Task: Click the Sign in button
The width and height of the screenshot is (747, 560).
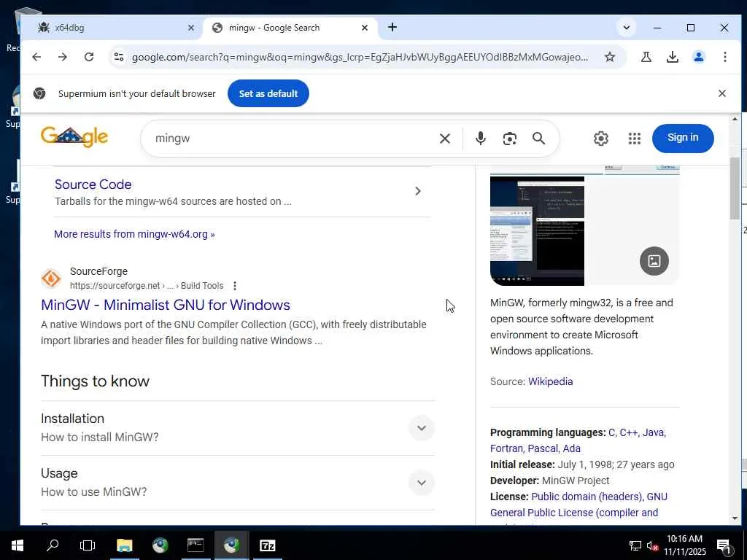Action: pos(683,138)
